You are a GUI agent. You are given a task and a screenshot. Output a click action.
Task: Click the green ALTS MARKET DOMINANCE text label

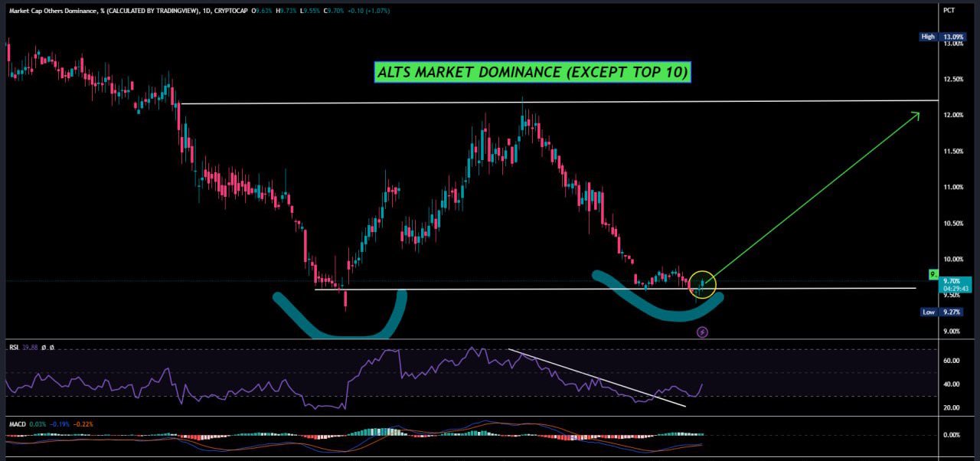[x=533, y=73]
